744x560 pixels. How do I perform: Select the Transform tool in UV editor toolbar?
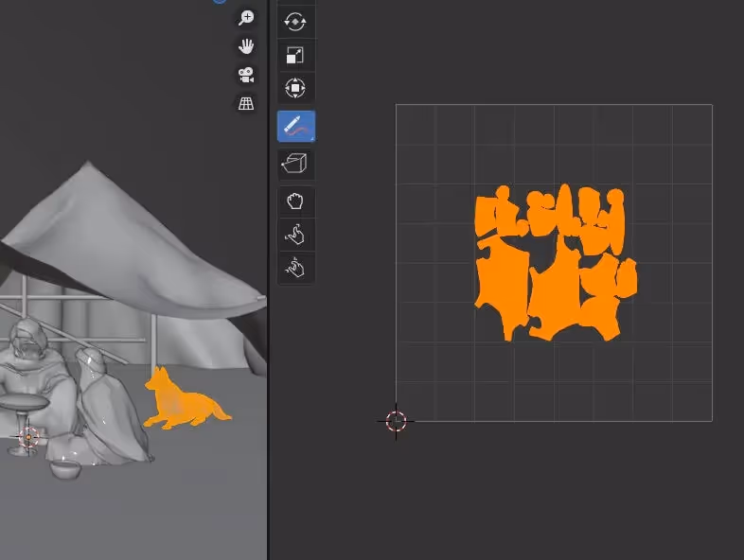coord(295,88)
